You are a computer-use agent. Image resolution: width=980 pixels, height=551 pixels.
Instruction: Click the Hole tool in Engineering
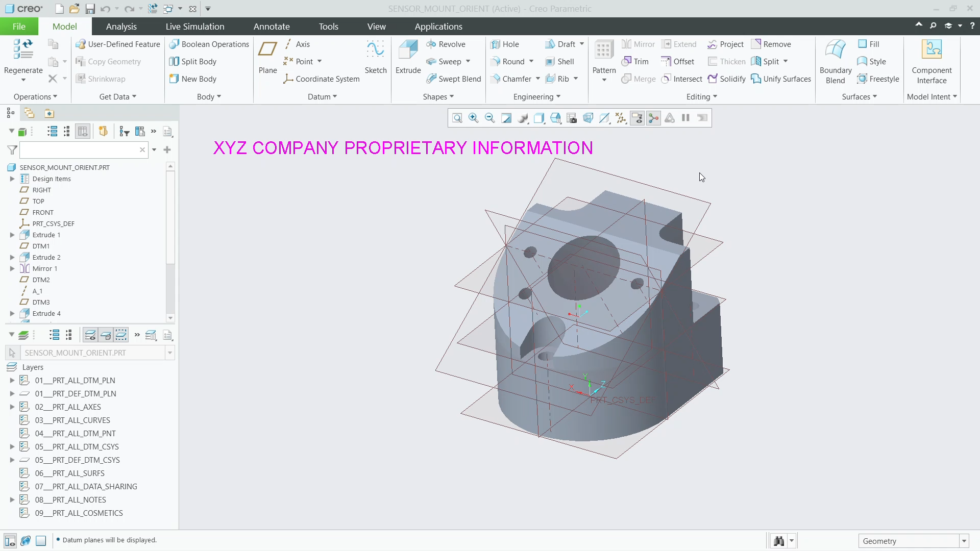pos(505,44)
